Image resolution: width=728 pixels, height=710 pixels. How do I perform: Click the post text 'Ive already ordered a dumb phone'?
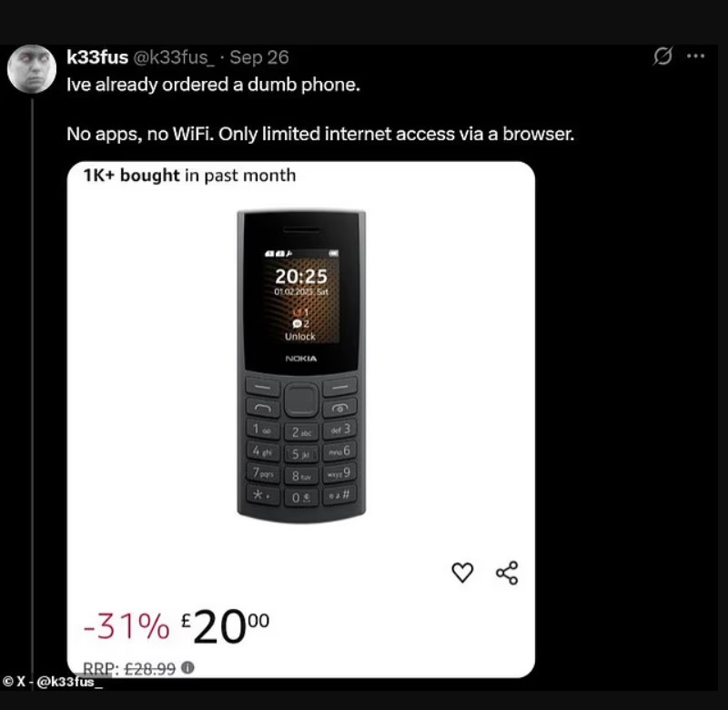(213, 85)
